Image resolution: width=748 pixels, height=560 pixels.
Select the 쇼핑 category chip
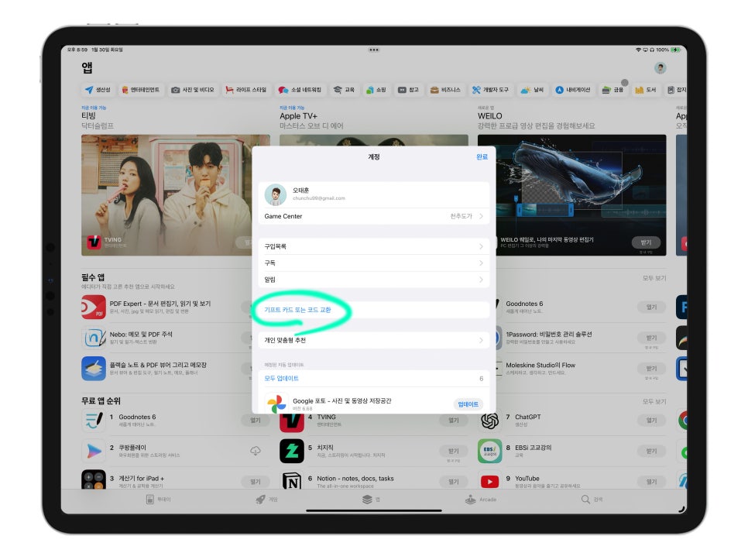tap(376, 90)
